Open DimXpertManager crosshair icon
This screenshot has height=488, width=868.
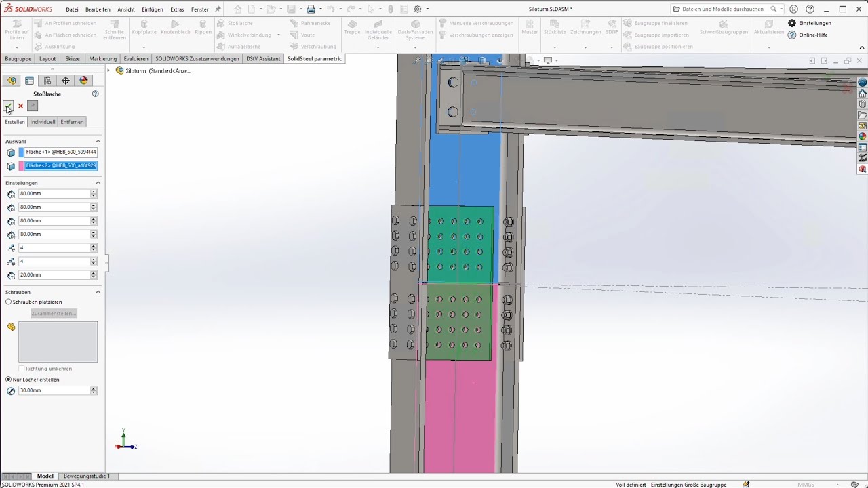coord(66,80)
